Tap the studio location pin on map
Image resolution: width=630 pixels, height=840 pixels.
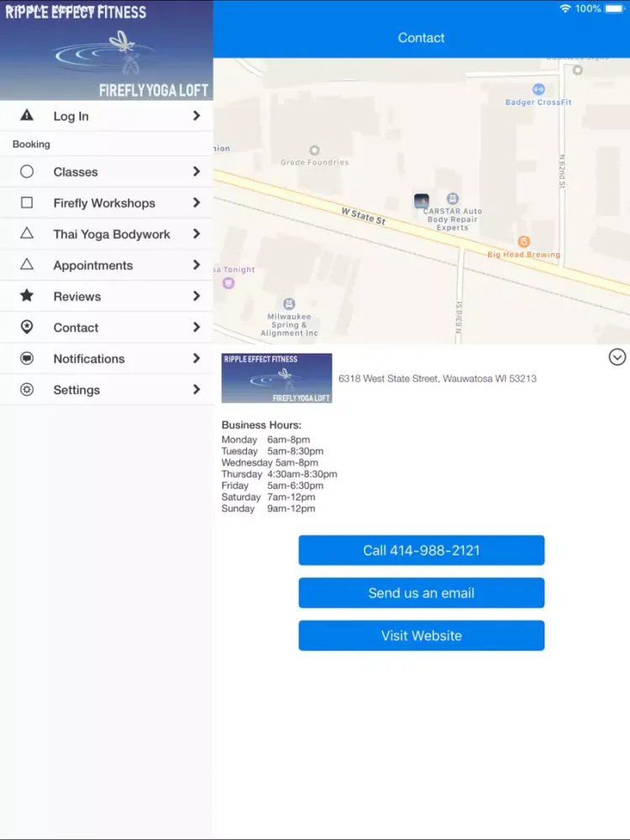click(x=422, y=201)
